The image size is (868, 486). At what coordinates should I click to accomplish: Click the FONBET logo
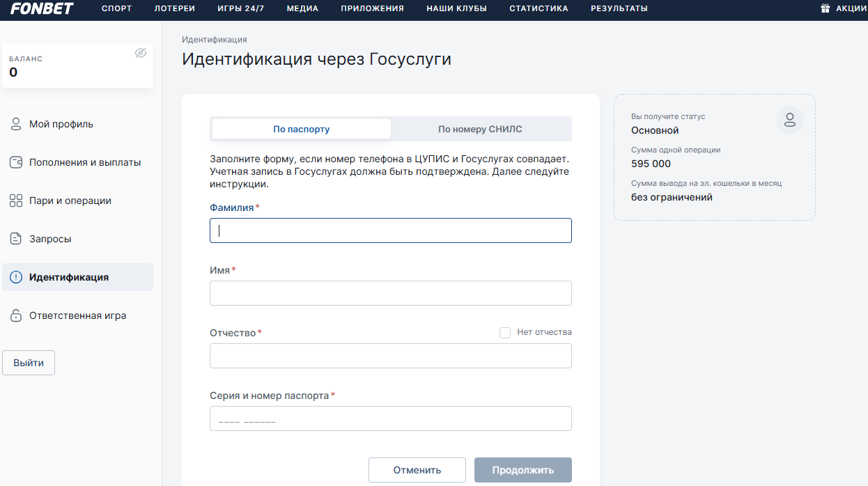tap(42, 8)
